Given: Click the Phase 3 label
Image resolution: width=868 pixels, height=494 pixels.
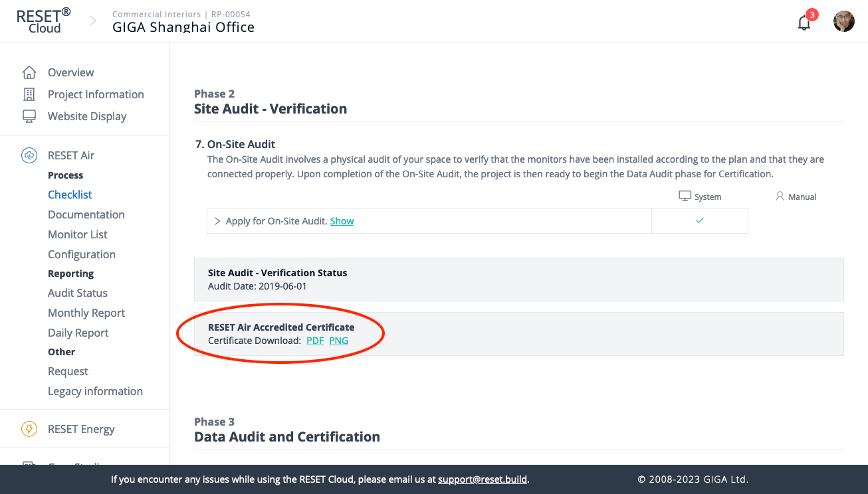Looking at the screenshot, I should (x=214, y=422).
